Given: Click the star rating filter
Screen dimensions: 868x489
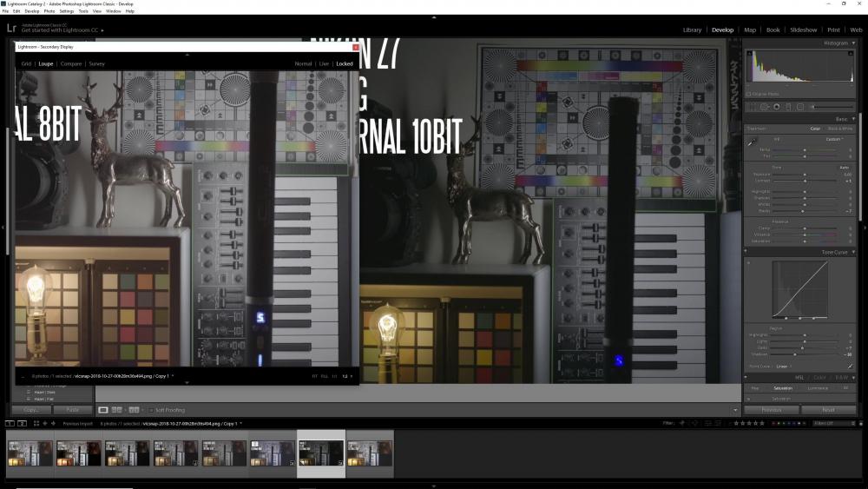Looking at the screenshot, I should (x=750, y=423).
